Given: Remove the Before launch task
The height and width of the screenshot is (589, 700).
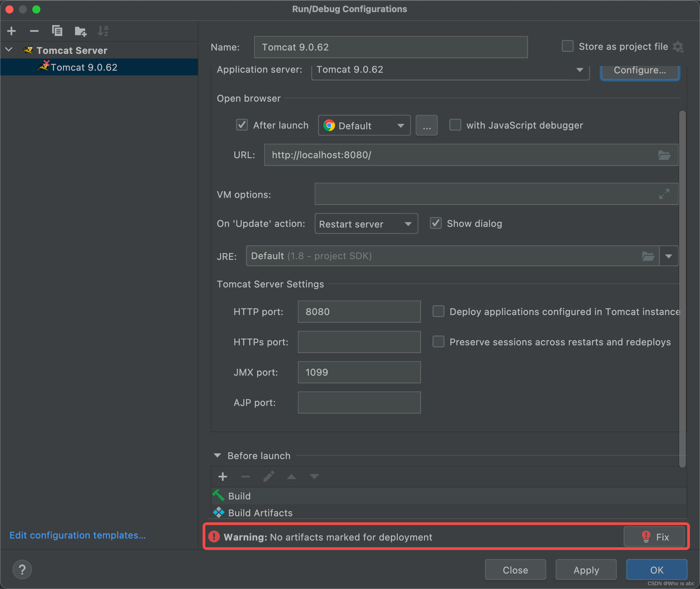Looking at the screenshot, I should 246,476.
